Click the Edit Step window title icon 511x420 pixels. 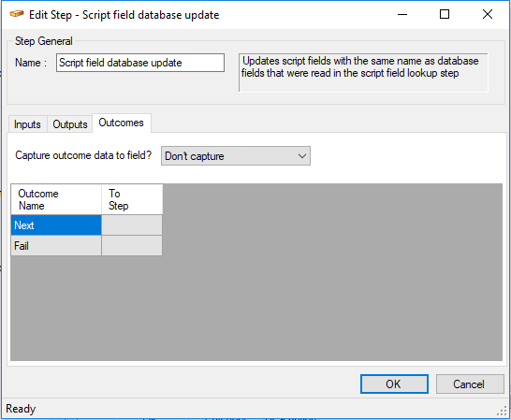[17, 14]
